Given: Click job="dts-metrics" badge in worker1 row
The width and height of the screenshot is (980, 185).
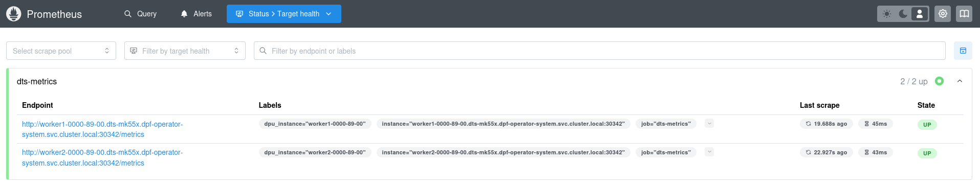Looking at the screenshot, I should [x=666, y=124].
